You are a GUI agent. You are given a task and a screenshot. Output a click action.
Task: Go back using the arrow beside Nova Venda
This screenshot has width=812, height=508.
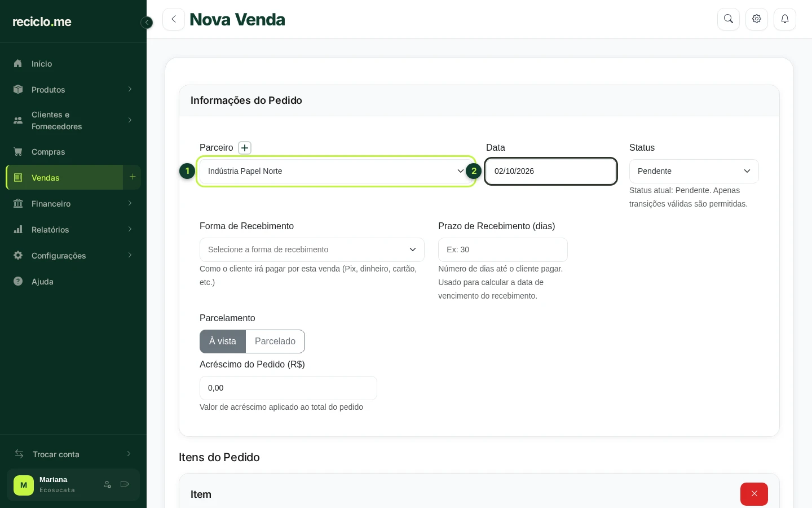[x=174, y=19]
